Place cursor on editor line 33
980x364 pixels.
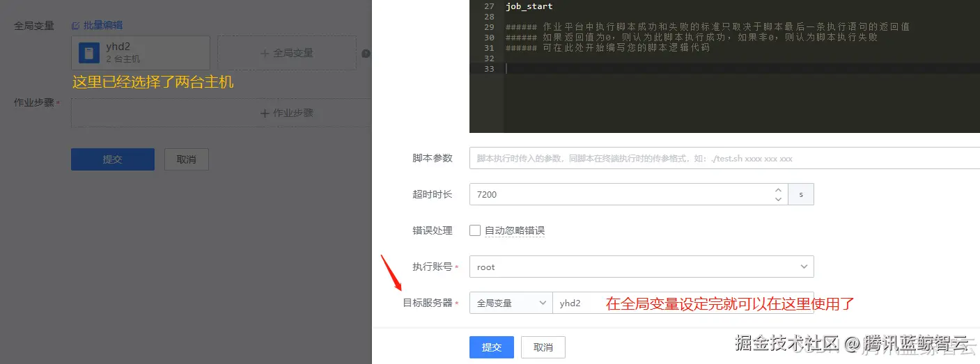coord(742,69)
